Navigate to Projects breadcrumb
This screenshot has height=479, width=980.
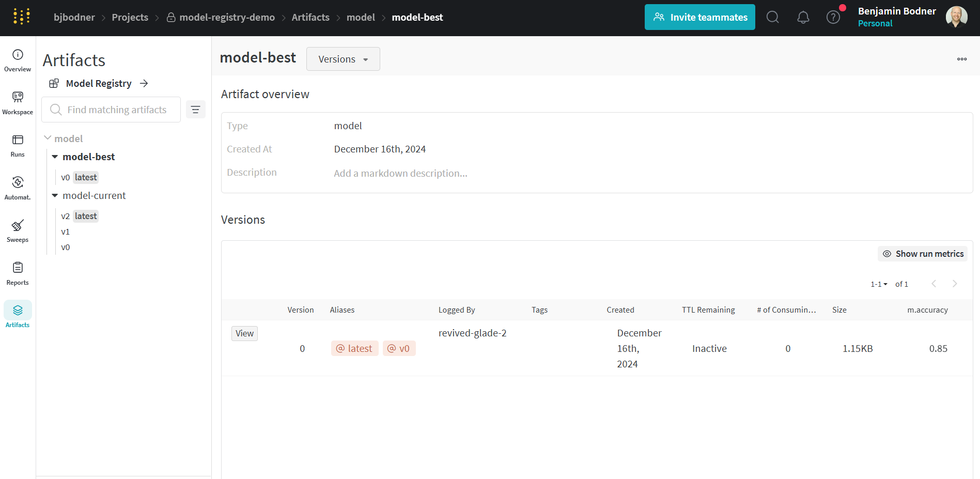pyautogui.click(x=130, y=17)
